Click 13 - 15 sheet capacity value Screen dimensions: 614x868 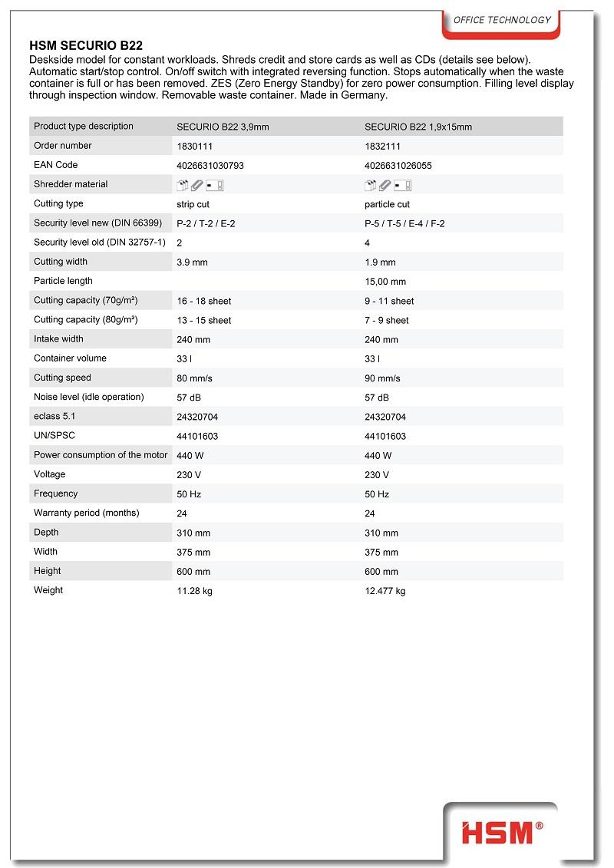204,321
